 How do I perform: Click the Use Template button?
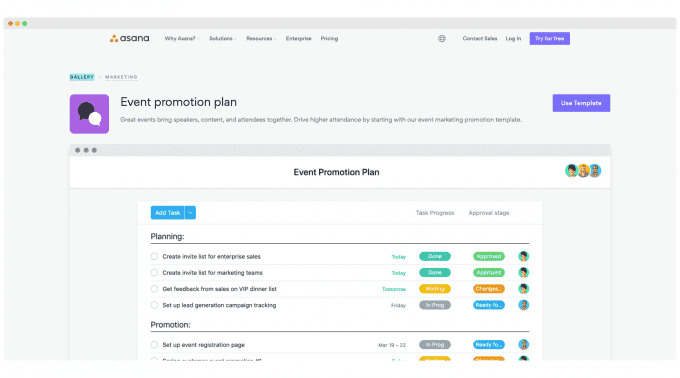point(581,103)
